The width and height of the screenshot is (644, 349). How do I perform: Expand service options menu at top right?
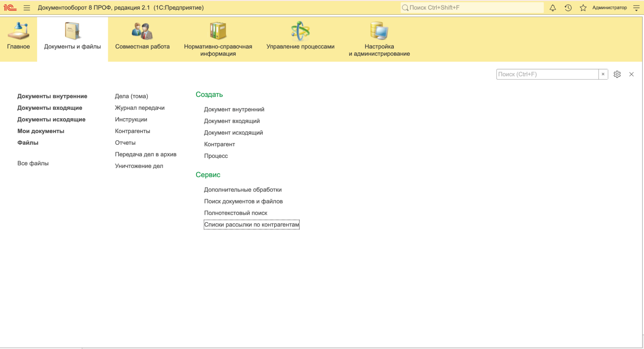click(x=636, y=8)
